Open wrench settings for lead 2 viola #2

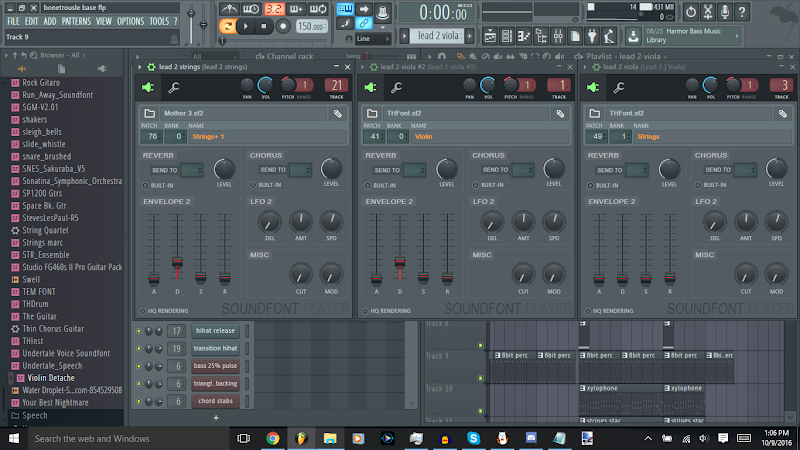pos(396,87)
